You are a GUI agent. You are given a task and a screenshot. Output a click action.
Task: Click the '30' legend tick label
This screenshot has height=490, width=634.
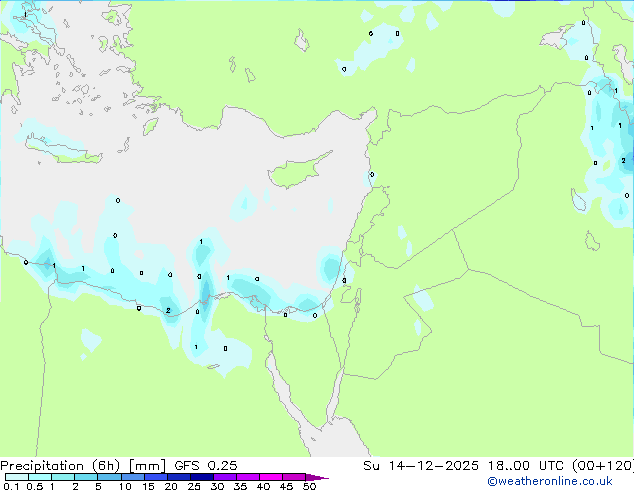pyautogui.click(x=217, y=486)
